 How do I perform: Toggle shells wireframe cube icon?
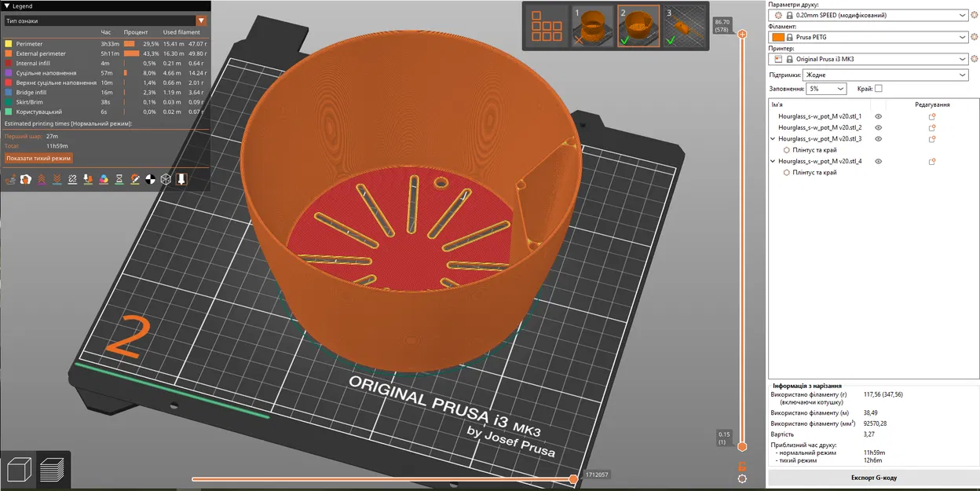[166, 179]
